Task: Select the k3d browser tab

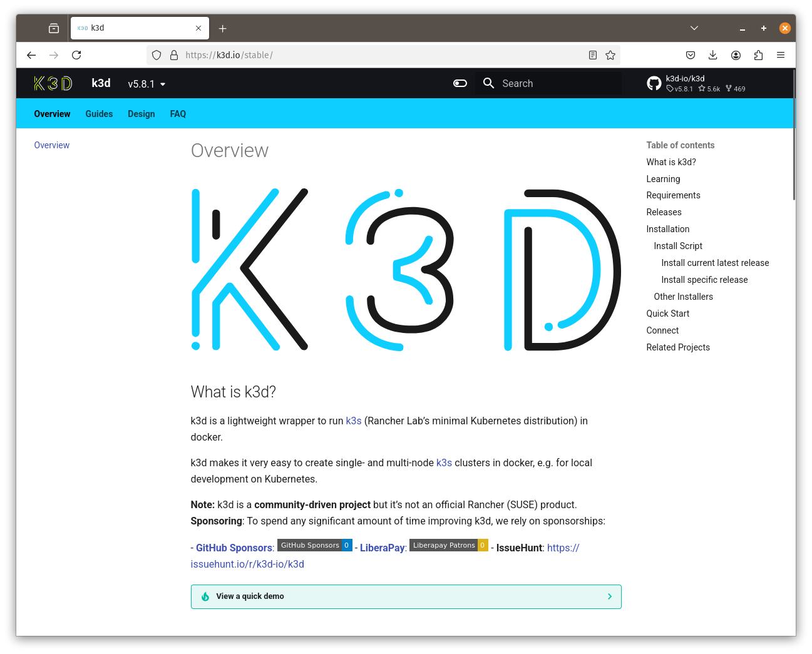Action: [140, 28]
